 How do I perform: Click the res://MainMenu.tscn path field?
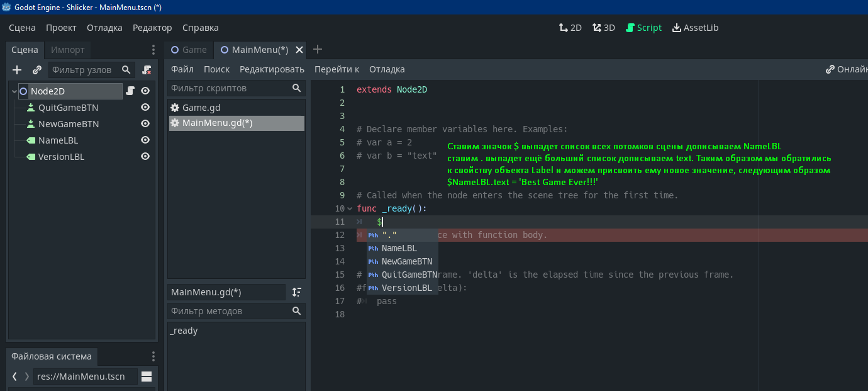tap(85, 377)
